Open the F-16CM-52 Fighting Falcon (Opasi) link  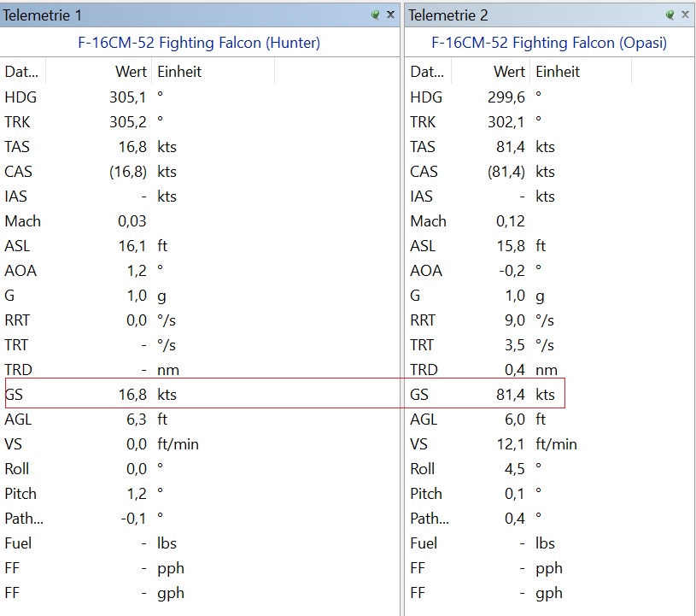point(549,43)
